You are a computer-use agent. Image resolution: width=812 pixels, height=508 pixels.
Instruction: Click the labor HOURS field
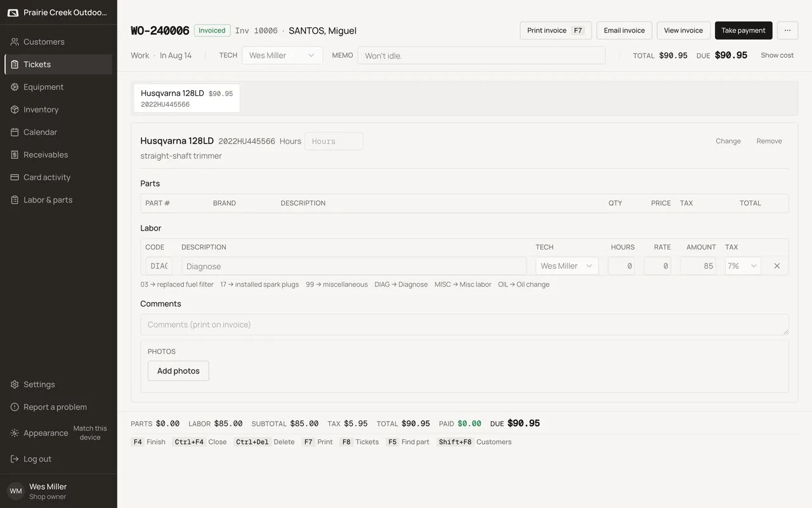621,266
